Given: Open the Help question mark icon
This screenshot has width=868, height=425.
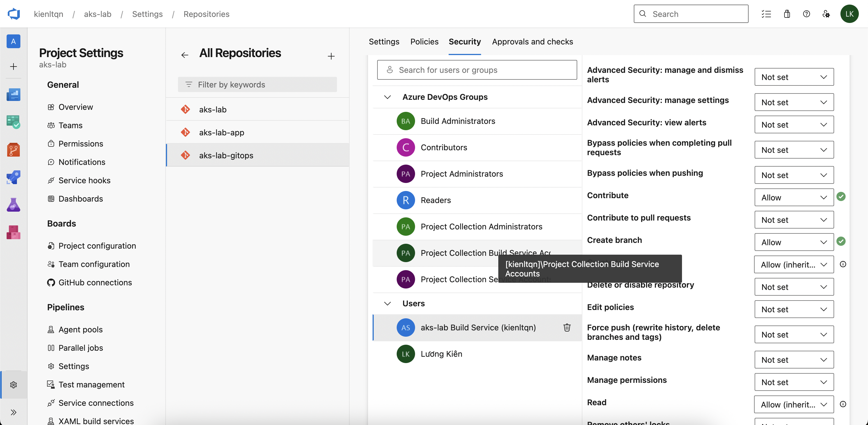Looking at the screenshot, I should tap(806, 14).
